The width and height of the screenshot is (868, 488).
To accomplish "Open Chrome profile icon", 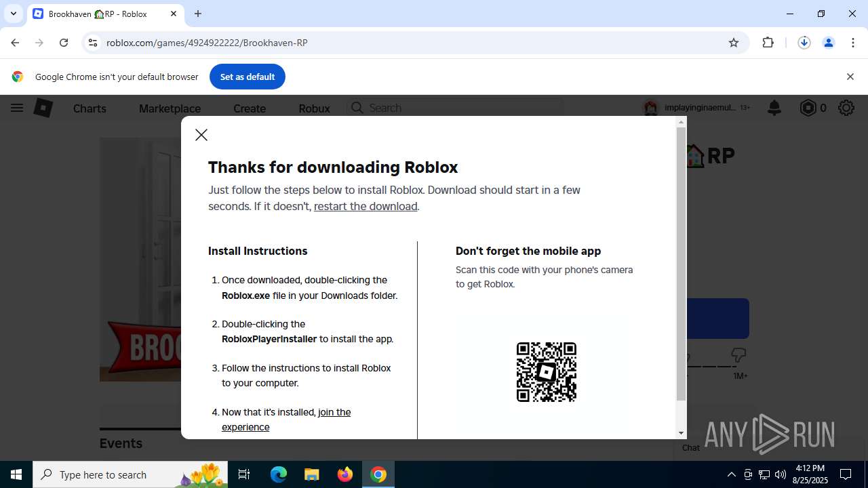I will coord(829,43).
